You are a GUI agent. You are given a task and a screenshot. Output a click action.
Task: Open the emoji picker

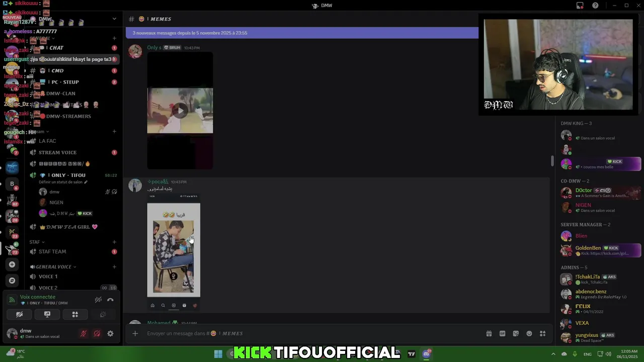[529, 333]
